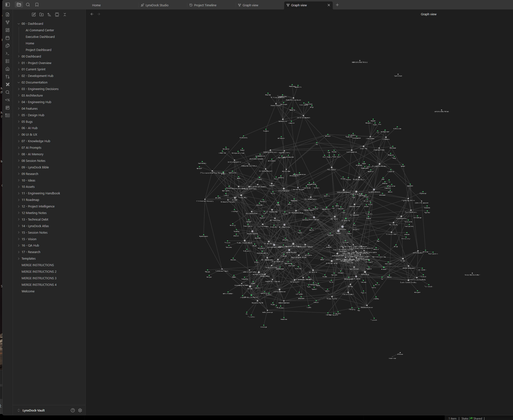Navigate back with the left arrow

click(x=92, y=14)
